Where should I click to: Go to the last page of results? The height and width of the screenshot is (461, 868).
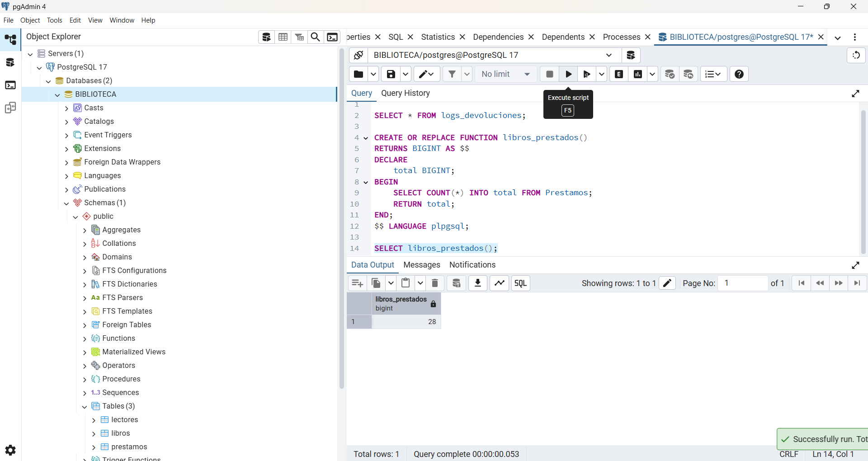pyautogui.click(x=857, y=283)
